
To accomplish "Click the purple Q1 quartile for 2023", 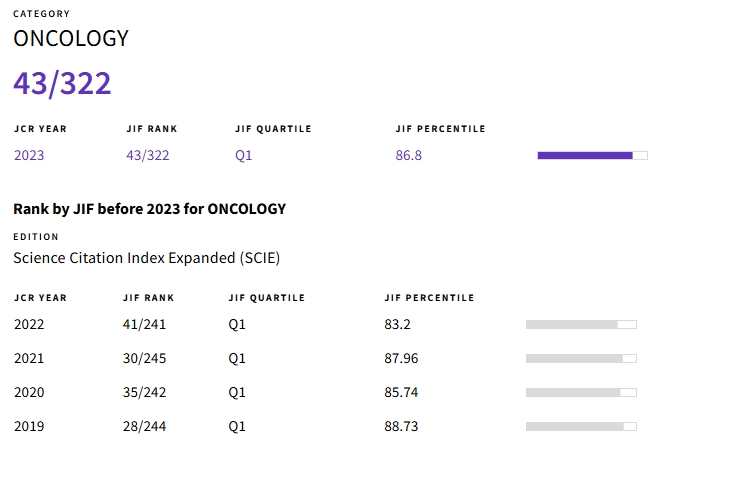I will point(244,155).
